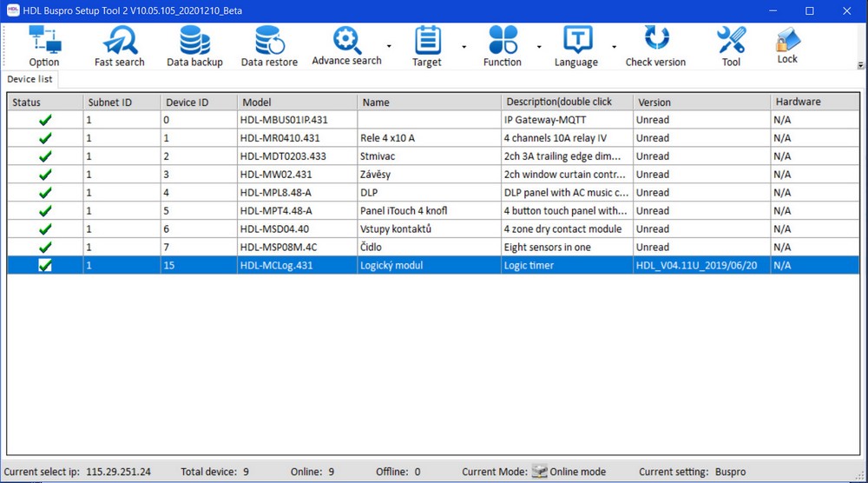
Task: Expand the Advance search dropdown arrow
Action: coord(389,47)
